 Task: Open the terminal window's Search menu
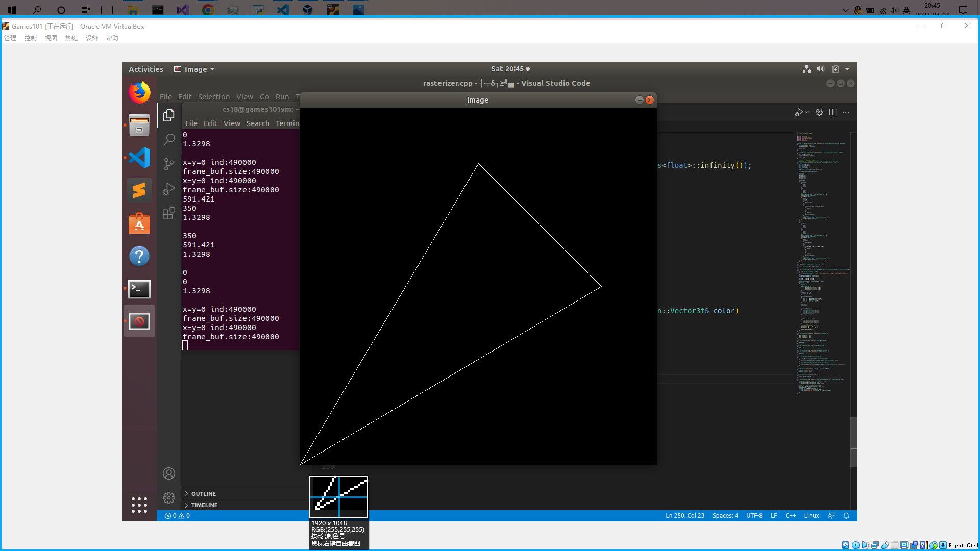tap(258, 123)
